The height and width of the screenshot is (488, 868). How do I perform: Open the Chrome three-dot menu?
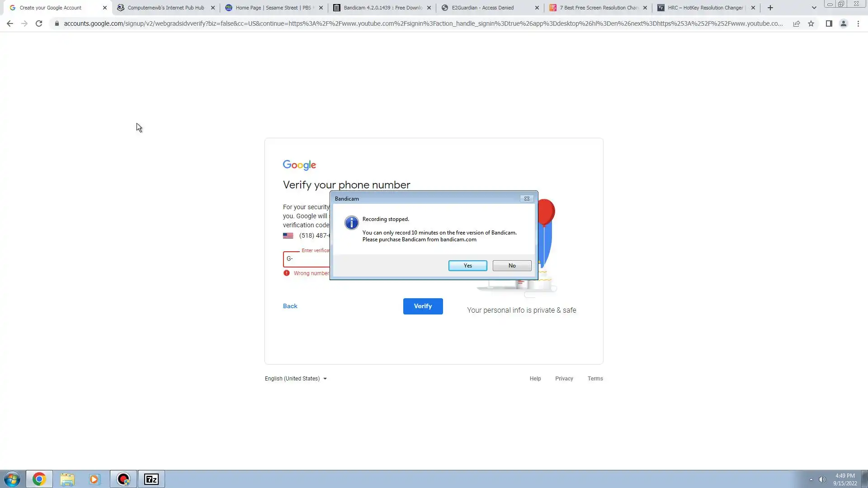pyautogui.click(x=858, y=23)
